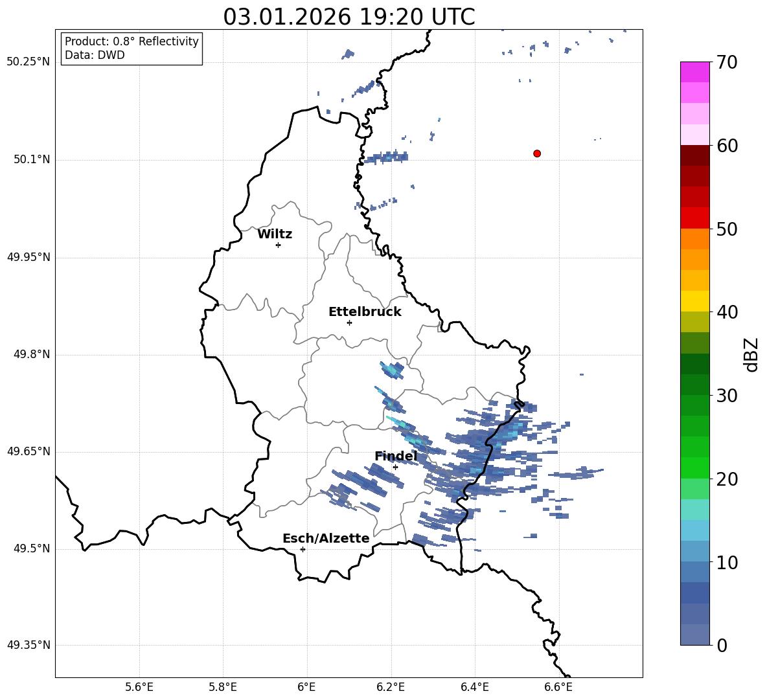Select the Findel city label

tap(396, 456)
